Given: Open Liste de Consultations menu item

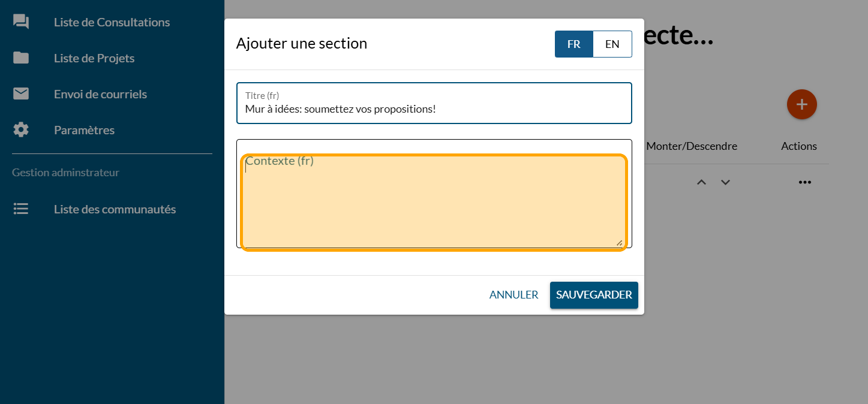Looking at the screenshot, I should click(x=112, y=22).
